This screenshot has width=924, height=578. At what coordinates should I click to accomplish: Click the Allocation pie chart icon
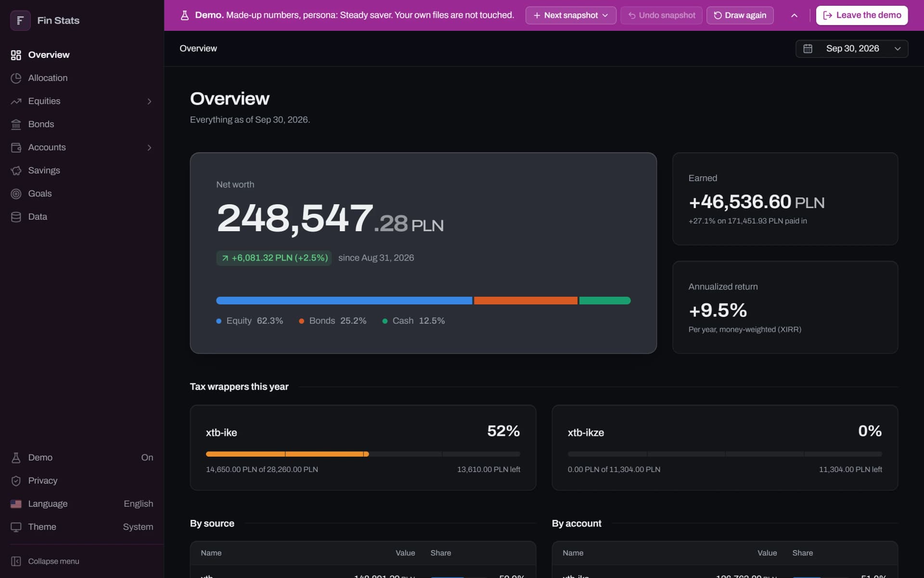click(16, 78)
